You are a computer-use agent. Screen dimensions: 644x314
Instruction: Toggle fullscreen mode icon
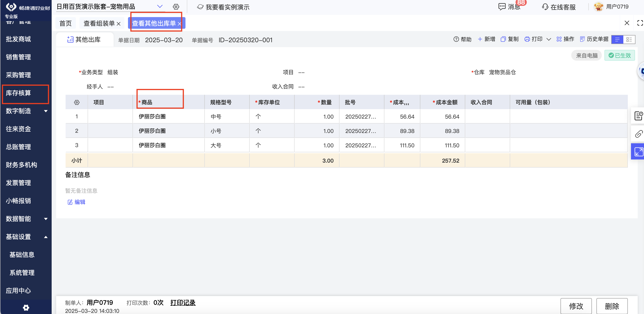[x=640, y=23]
